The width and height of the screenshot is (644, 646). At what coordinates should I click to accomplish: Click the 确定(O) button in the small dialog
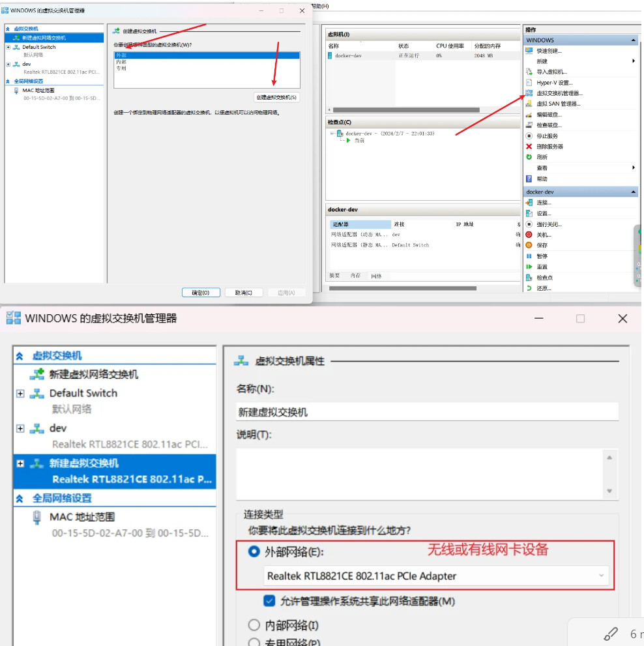point(201,293)
